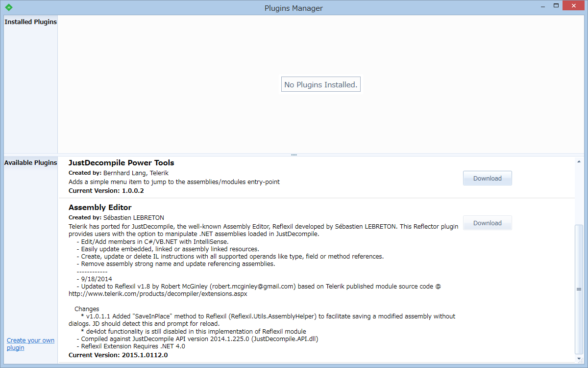
Task: Click the 'Available Plugins' label
Action: click(30, 162)
